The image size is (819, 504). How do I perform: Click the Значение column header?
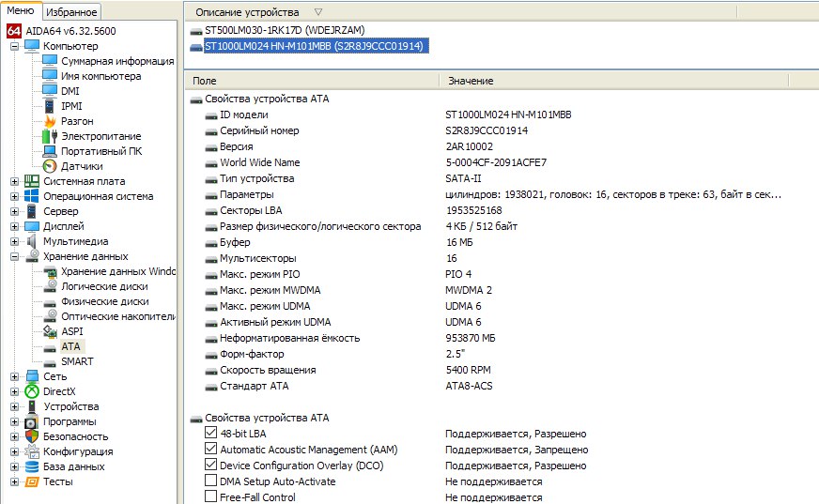pos(613,81)
